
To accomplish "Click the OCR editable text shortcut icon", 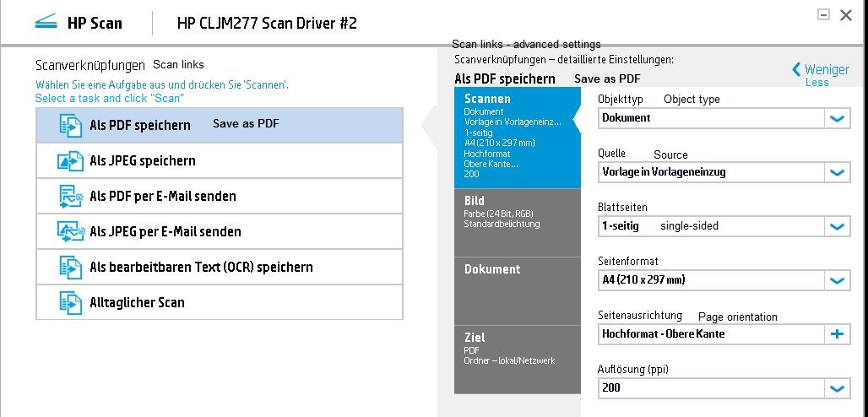I will pyautogui.click(x=70, y=268).
